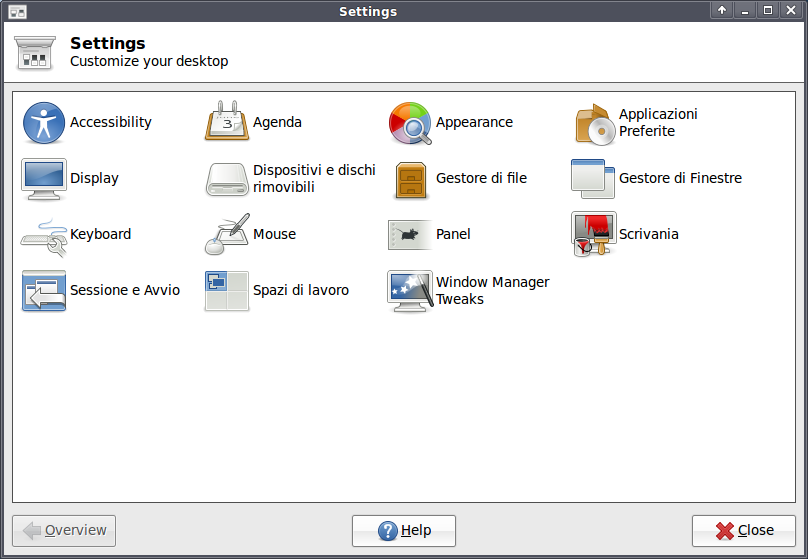Open Mouse settings
Image resolution: width=808 pixels, height=559 pixels.
pyautogui.click(x=227, y=235)
